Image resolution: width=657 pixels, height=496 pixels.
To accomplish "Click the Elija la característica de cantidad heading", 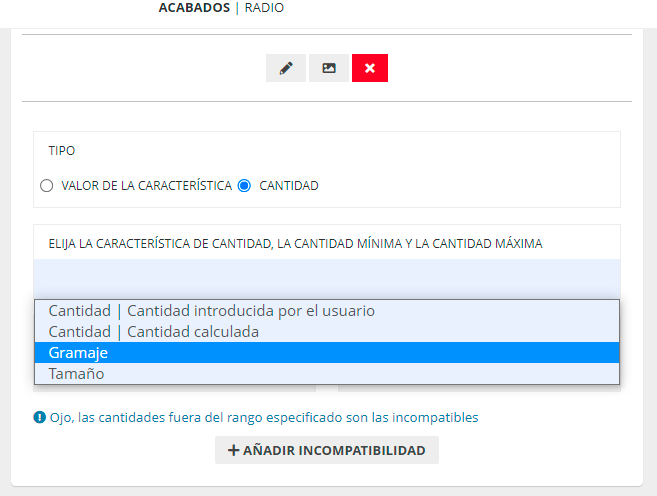I will [x=295, y=243].
